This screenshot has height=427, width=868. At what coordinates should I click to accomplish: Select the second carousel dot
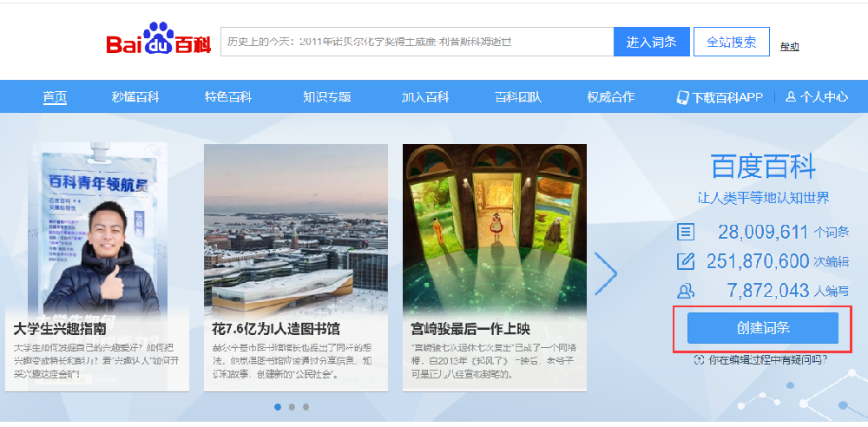[292, 407]
